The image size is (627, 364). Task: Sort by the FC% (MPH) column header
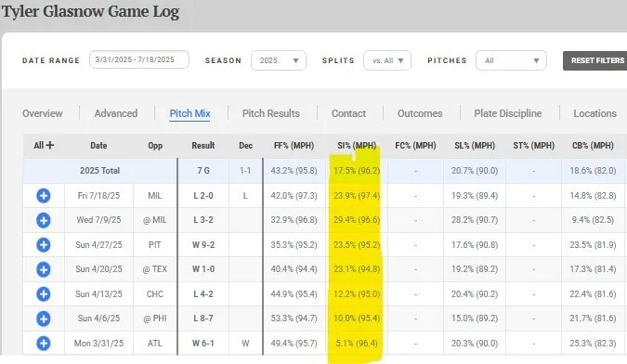(x=415, y=146)
